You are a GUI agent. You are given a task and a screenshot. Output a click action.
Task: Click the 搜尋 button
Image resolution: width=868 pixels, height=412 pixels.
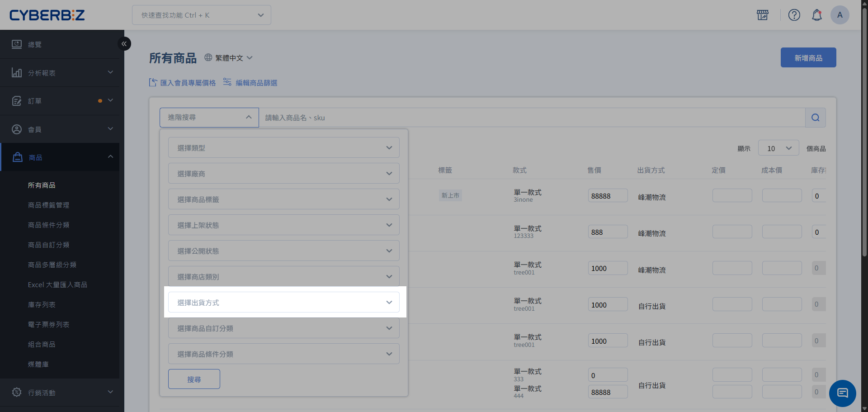coord(194,379)
